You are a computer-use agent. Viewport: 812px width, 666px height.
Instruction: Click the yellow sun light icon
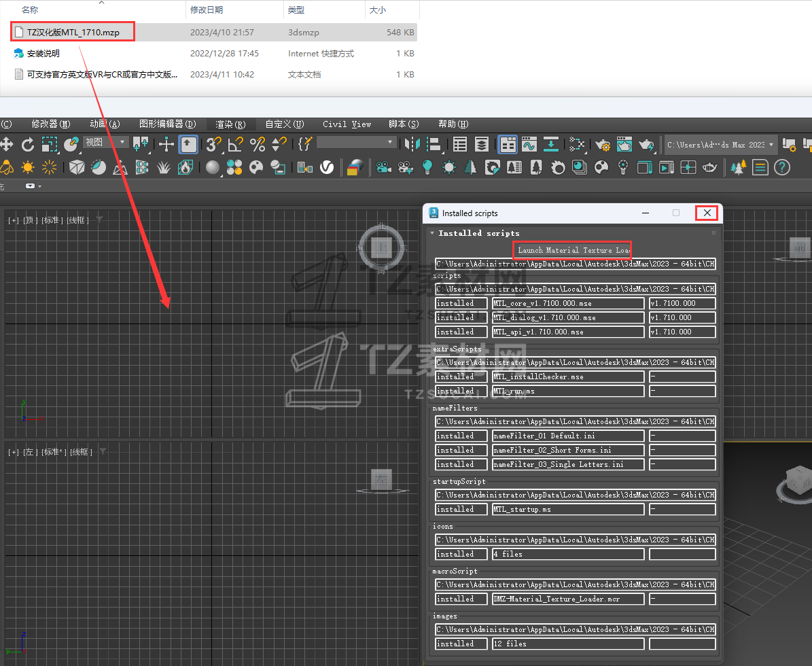28,166
